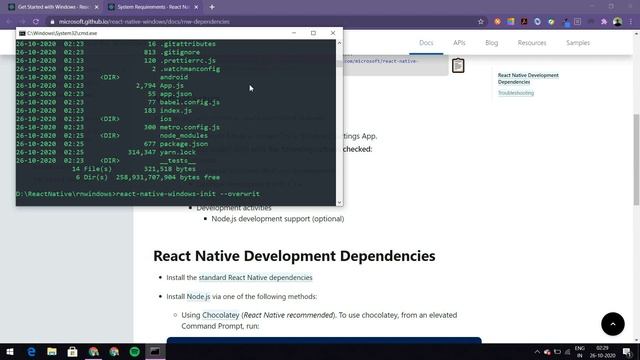
Task: Open the Node.js link
Action: click(198, 296)
